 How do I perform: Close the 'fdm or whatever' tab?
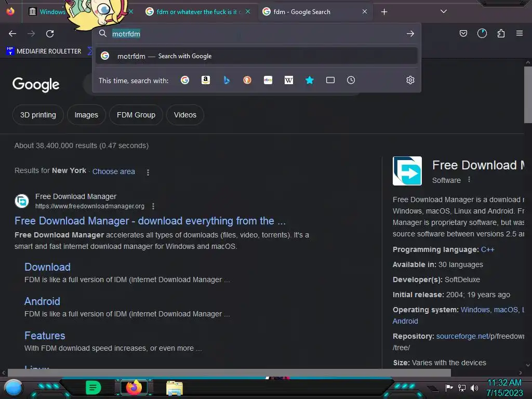[x=248, y=11]
